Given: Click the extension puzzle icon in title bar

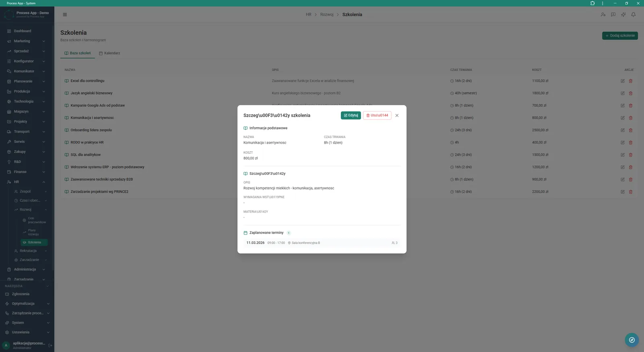Looking at the screenshot, I should tap(592, 3).
